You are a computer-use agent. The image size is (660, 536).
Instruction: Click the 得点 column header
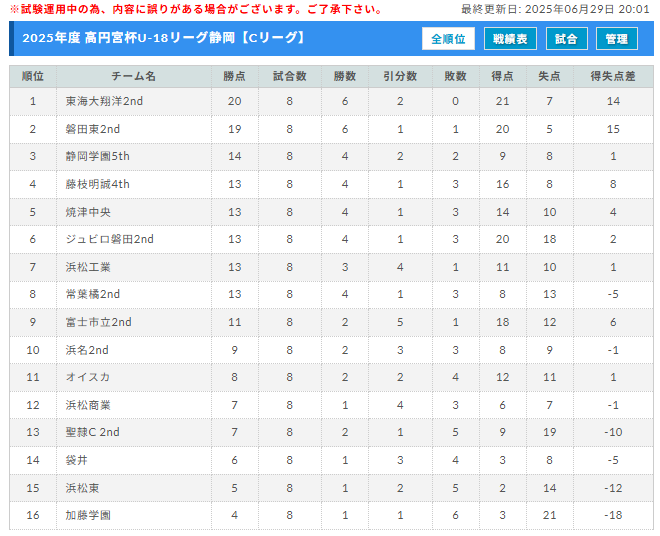503,76
